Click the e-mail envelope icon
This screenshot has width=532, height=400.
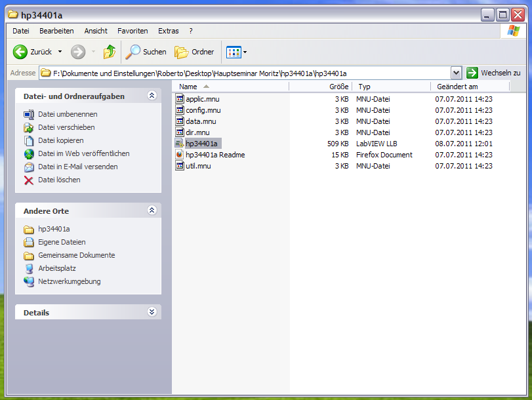tap(29, 167)
